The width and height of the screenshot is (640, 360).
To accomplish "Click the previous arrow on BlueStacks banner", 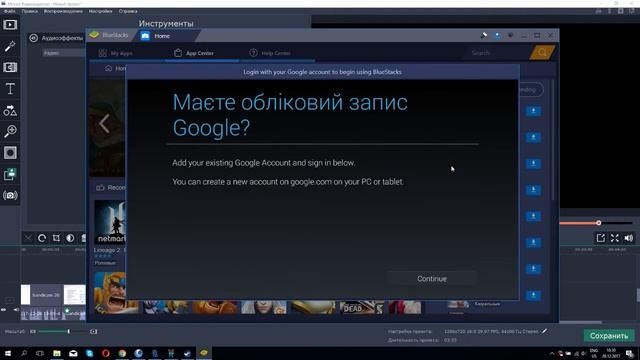I will pyautogui.click(x=104, y=124).
